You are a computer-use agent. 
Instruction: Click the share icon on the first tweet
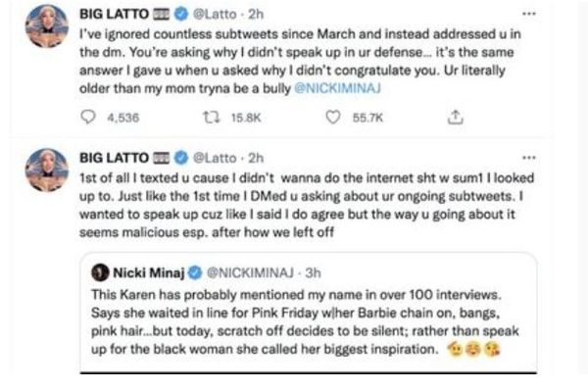456,117
